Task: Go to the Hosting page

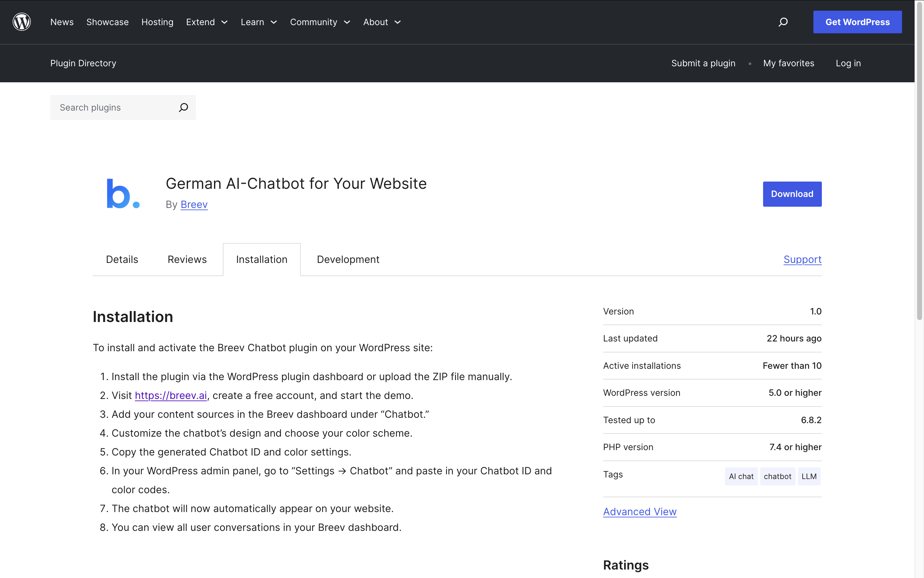Action: pos(157,22)
